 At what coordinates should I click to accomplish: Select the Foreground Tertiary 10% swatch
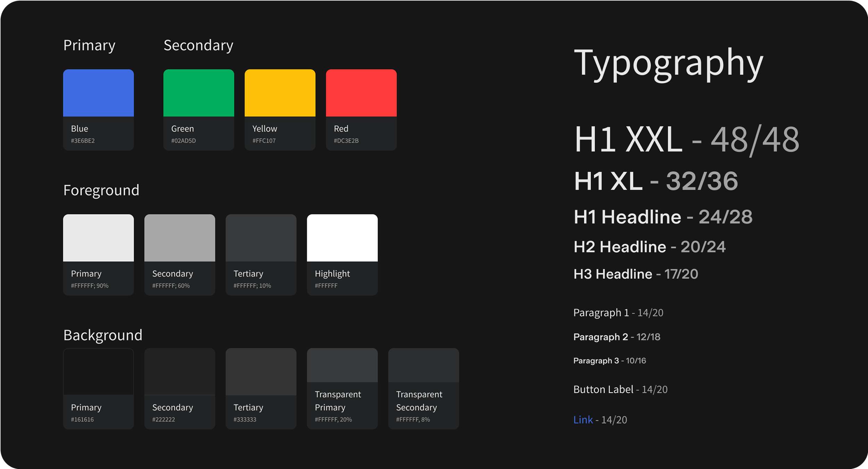point(261,238)
